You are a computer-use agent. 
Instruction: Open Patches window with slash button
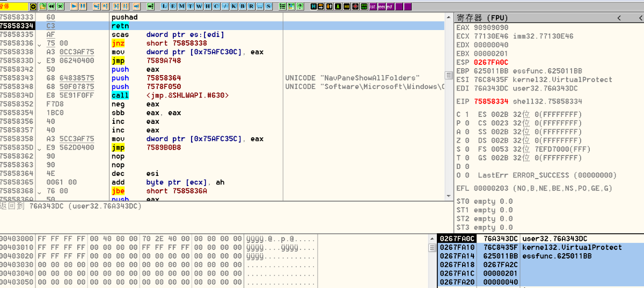pos(225,6)
